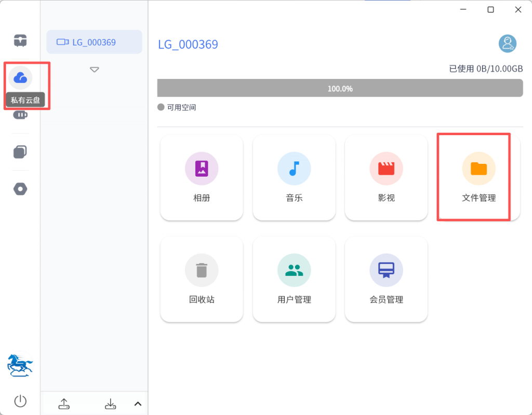This screenshot has height=415, width=532.
Task: Click the blue horse logo
Action: [x=20, y=366]
